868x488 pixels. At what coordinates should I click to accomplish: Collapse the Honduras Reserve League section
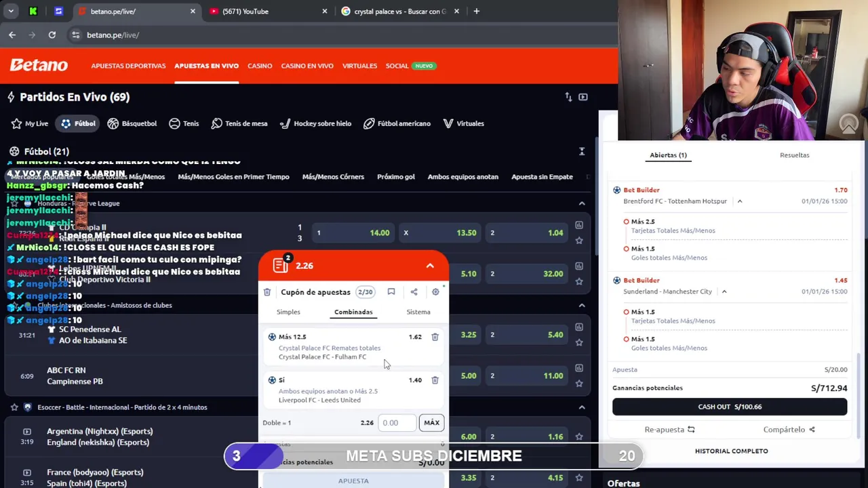point(582,203)
